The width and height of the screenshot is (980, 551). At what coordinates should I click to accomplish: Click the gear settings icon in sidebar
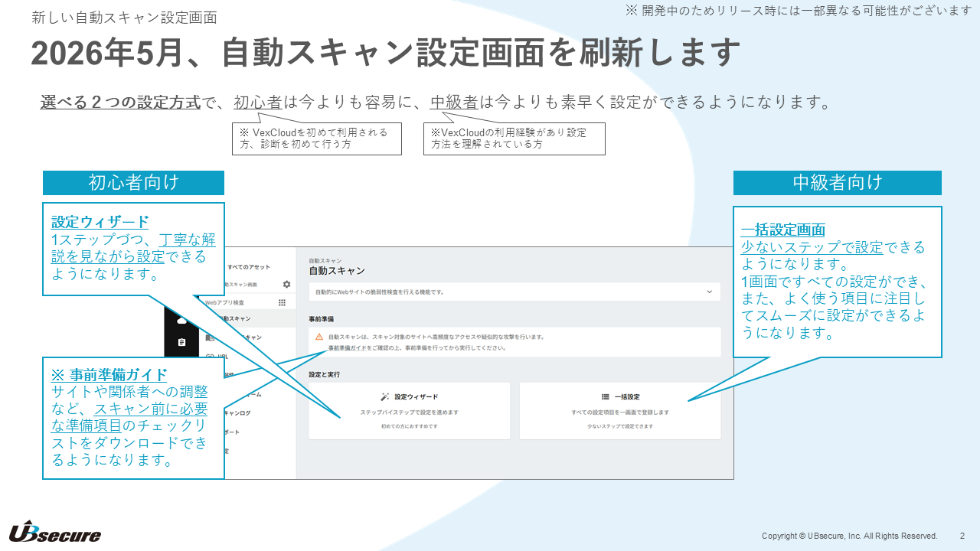[286, 284]
